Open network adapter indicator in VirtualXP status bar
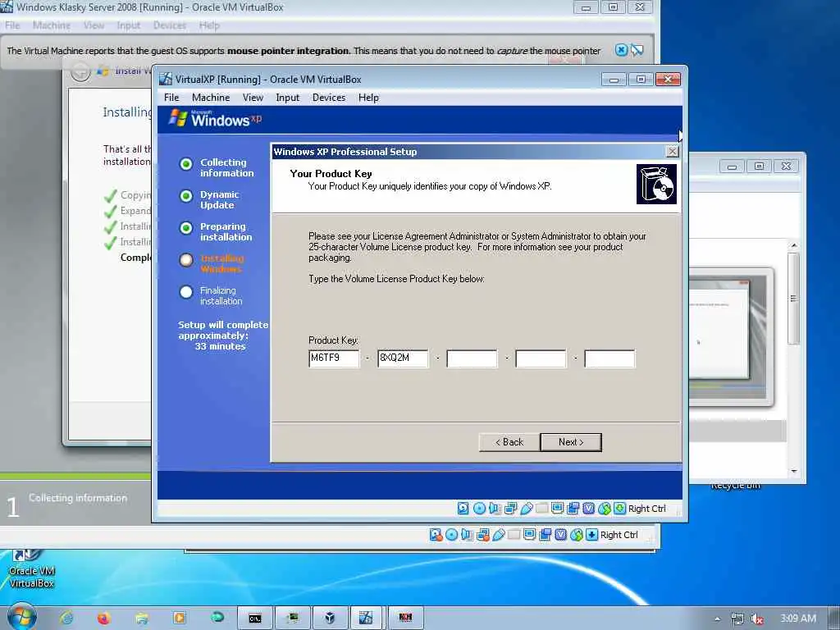This screenshot has width=840, height=630. (510, 509)
